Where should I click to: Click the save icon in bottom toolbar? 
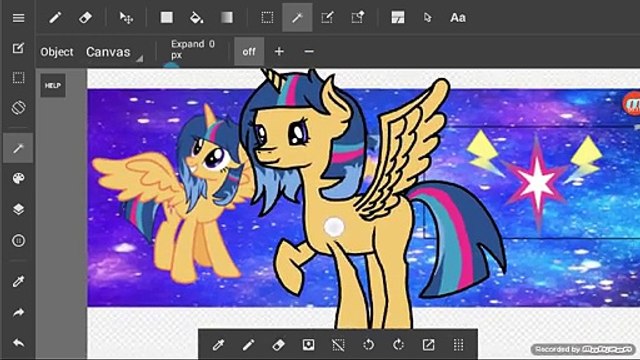point(309,345)
